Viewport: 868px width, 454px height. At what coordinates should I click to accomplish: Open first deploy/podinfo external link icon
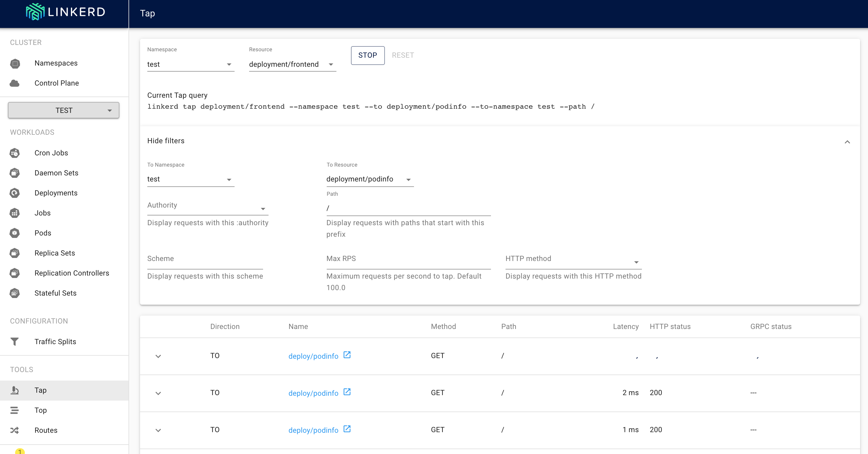[x=347, y=355]
